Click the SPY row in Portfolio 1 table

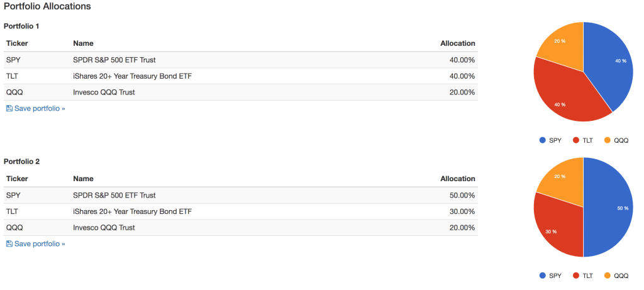click(x=241, y=60)
